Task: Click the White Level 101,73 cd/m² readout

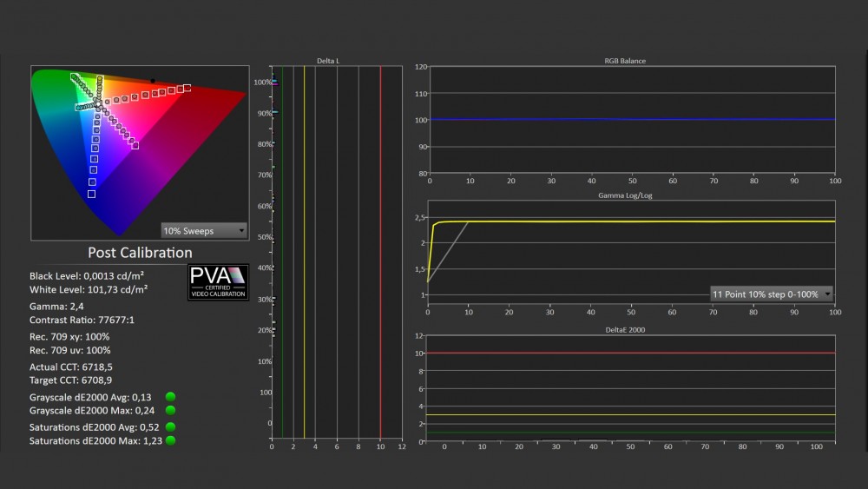Action: tap(89, 287)
